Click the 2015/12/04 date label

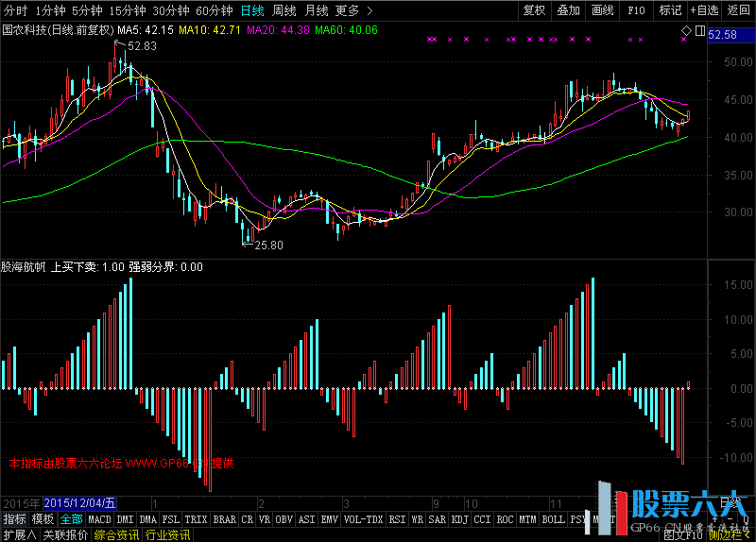(x=80, y=502)
